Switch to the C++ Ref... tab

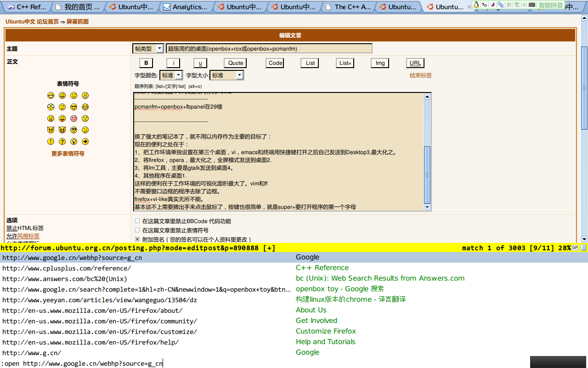26,7
